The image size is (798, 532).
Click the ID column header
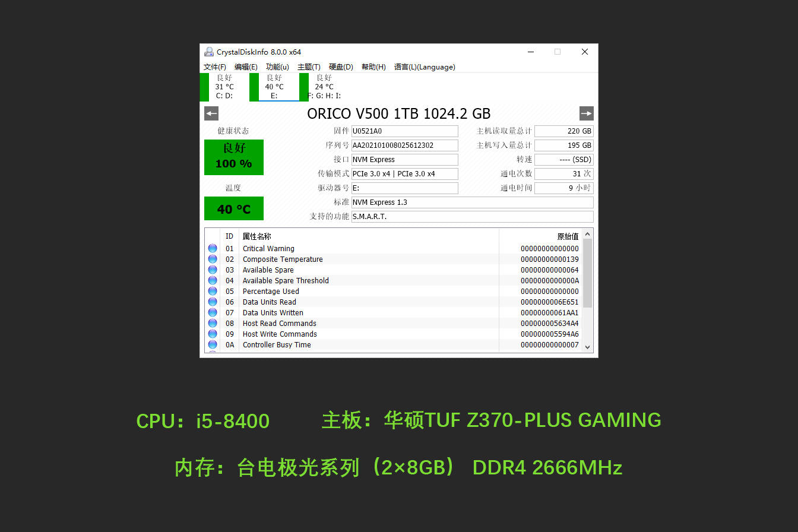(230, 236)
